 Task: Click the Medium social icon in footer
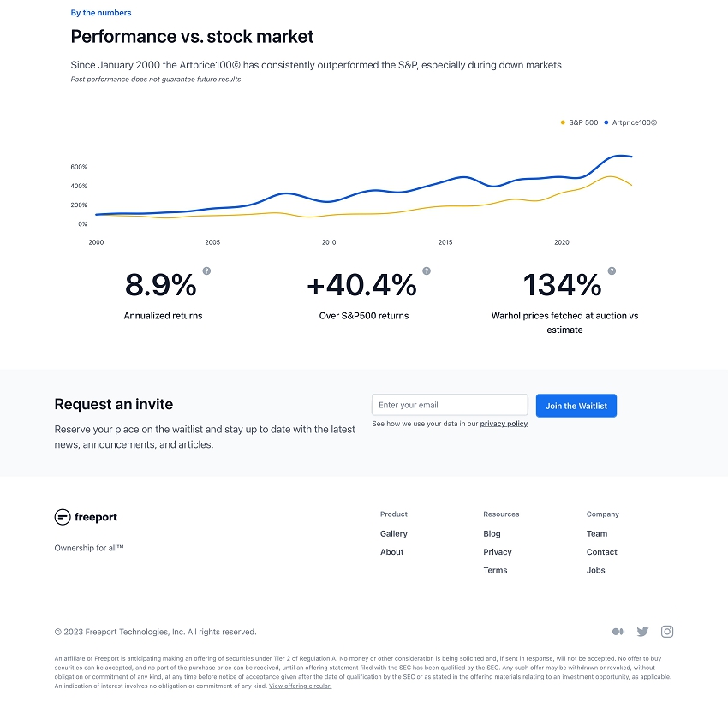coord(618,632)
